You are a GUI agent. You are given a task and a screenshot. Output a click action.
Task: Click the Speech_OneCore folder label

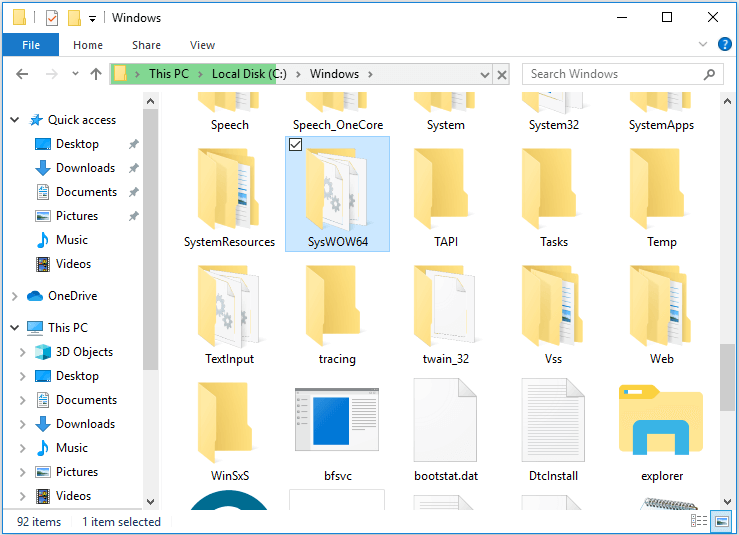[337, 125]
